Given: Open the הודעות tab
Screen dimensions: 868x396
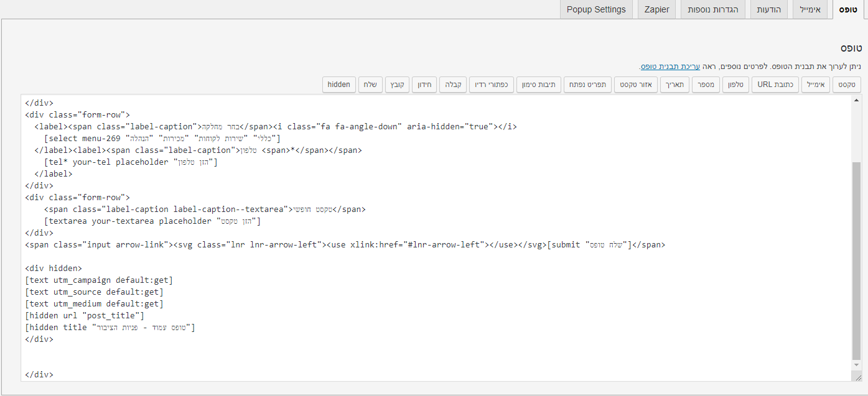Looking at the screenshot, I should (x=770, y=10).
